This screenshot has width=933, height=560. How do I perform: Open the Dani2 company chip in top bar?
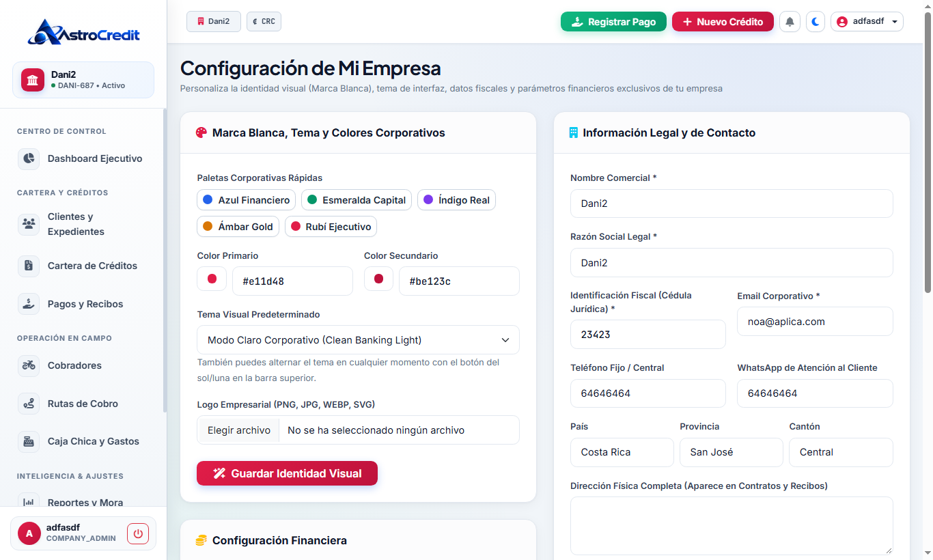point(214,21)
